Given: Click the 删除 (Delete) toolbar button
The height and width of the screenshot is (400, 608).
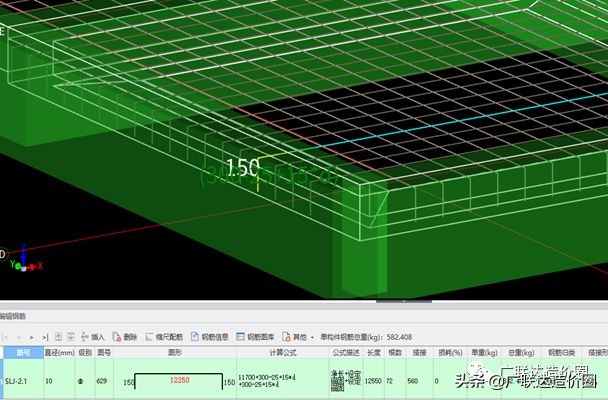Looking at the screenshot, I should point(125,337).
